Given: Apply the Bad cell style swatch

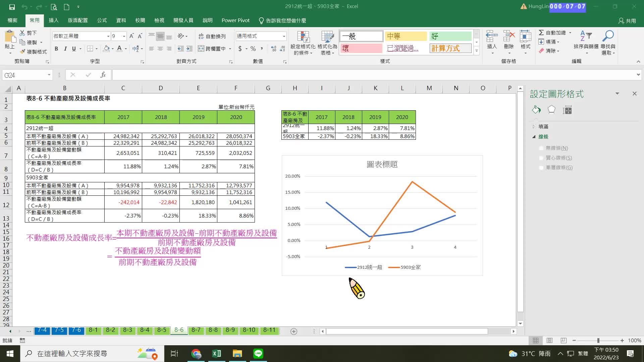Looking at the screenshot, I should [x=361, y=49].
